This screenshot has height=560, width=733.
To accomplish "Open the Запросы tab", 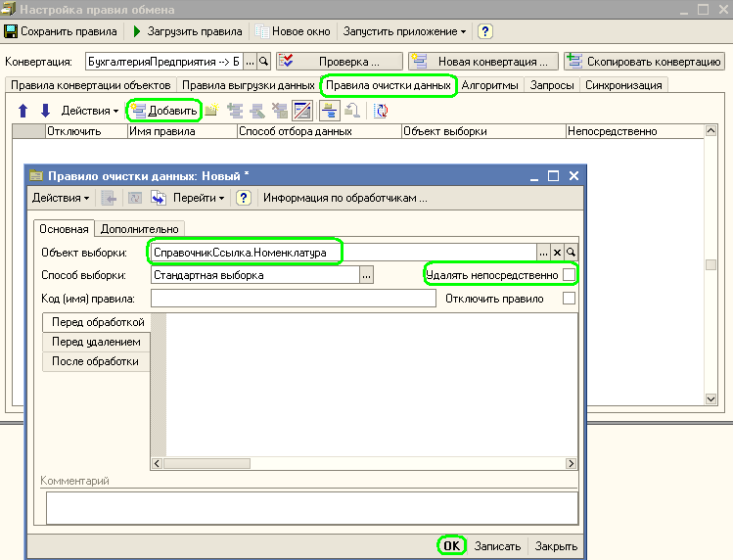I will click(552, 85).
